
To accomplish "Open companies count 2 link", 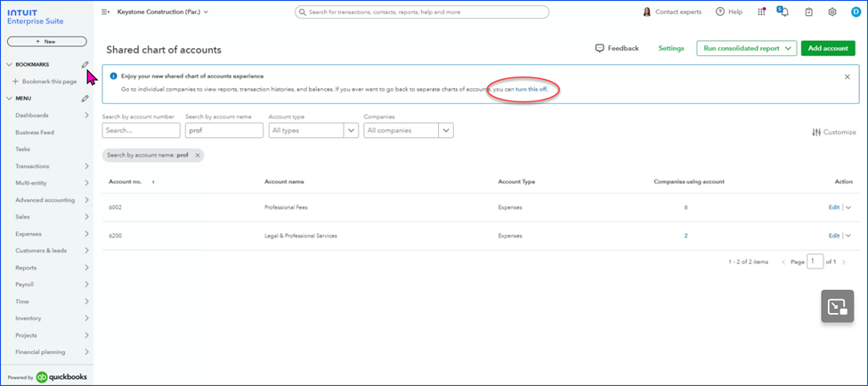I will click(x=685, y=236).
